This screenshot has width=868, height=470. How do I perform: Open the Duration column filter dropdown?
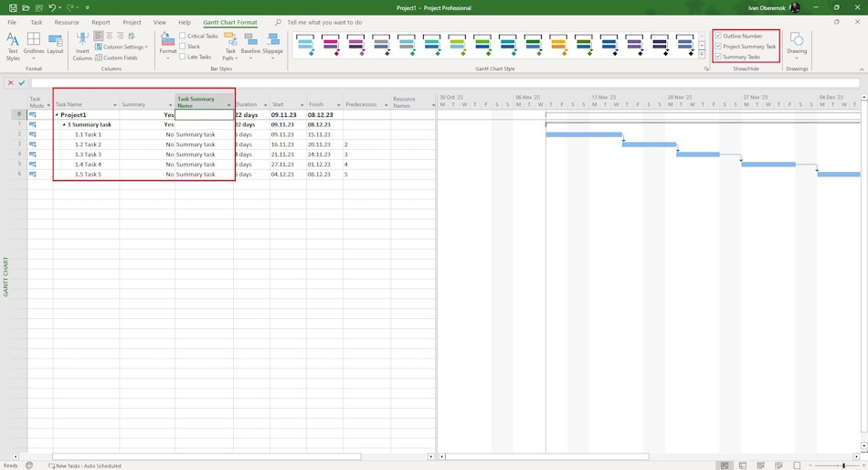click(265, 105)
